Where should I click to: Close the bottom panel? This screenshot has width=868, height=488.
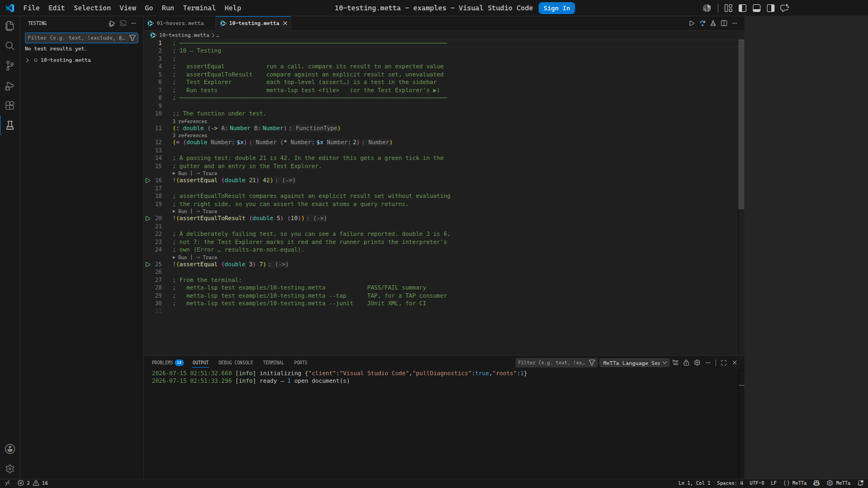[735, 363]
